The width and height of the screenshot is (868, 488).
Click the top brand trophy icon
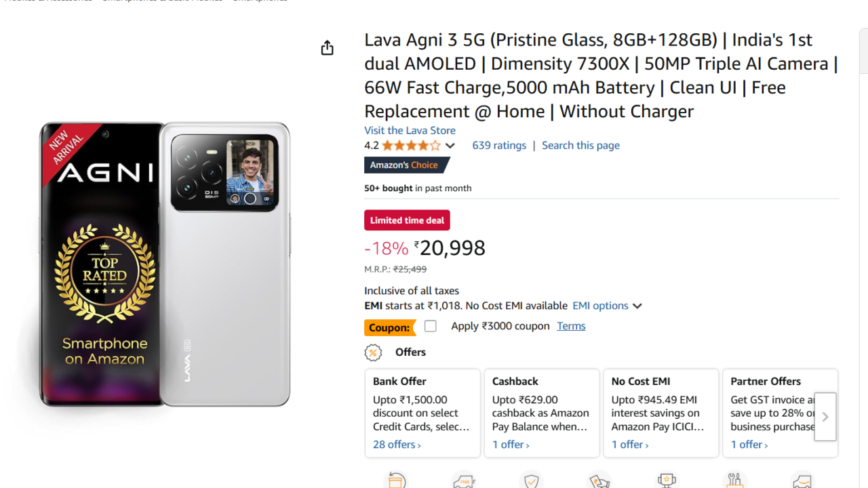(x=667, y=481)
